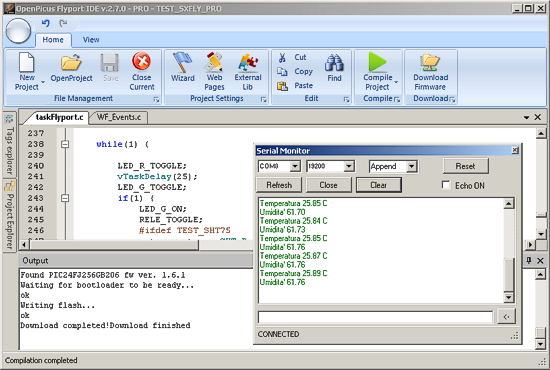The width and height of the screenshot is (550, 370).
Task: Click code editor vertical scroll up arrow
Action: [541, 133]
